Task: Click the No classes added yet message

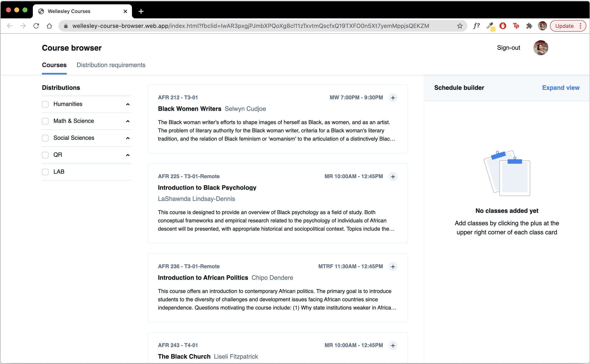Action: [x=507, y=211]
